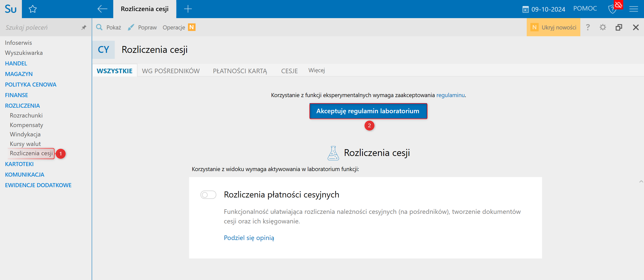Image resolution: width=644 pixels, height=280 pixels.
Task: Enable Rozliczenia płatności cesyjnych toggle
Action: click(x=208, y=195)
